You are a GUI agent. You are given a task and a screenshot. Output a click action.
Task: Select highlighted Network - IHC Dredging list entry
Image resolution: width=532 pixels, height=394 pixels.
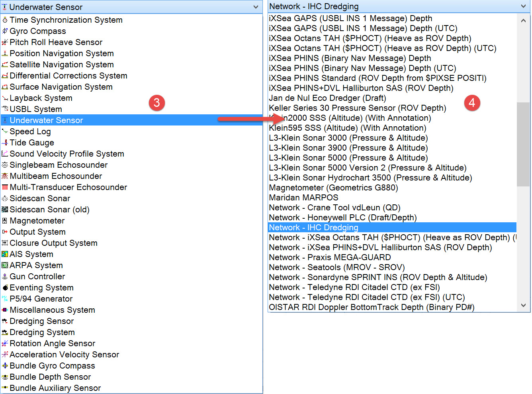pos(392,227)
